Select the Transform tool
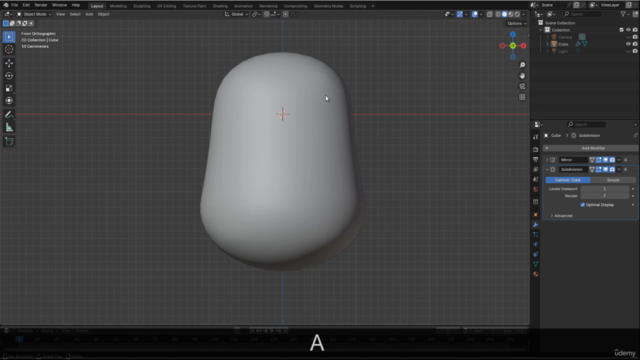Image resolution: width=640 pixels, height=360 pixels. pos(9,101)
